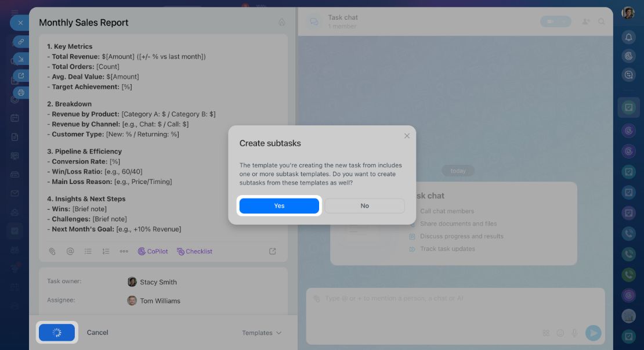Close the task slider with the X
Image resolution: width=644 pixels, height=350 pixels.
tap(20, 23)
